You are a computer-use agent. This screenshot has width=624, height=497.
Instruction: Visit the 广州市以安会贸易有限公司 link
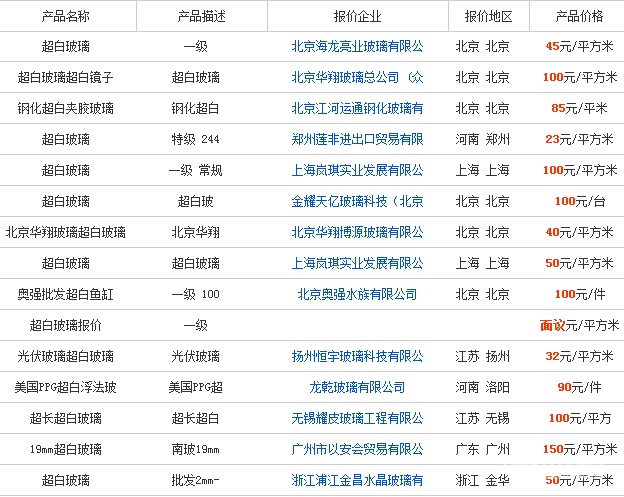pyautogui.click(x=357, y=449)
